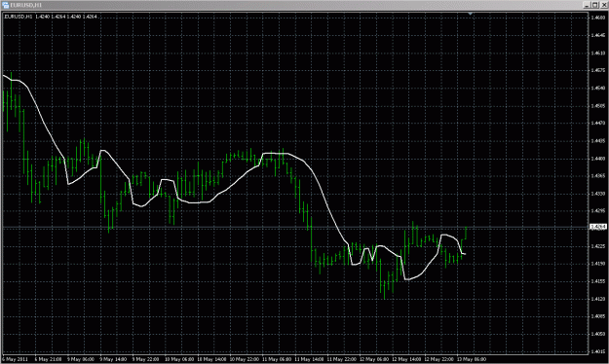Click price scale value 1.4190
This screenshot has width=609, height=364.
point(597,264)
